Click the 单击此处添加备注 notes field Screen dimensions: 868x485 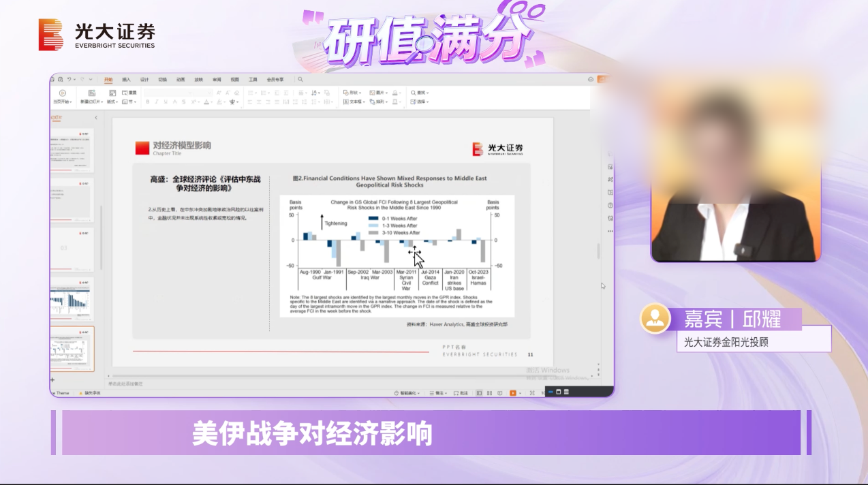click(x=125, y=384)
